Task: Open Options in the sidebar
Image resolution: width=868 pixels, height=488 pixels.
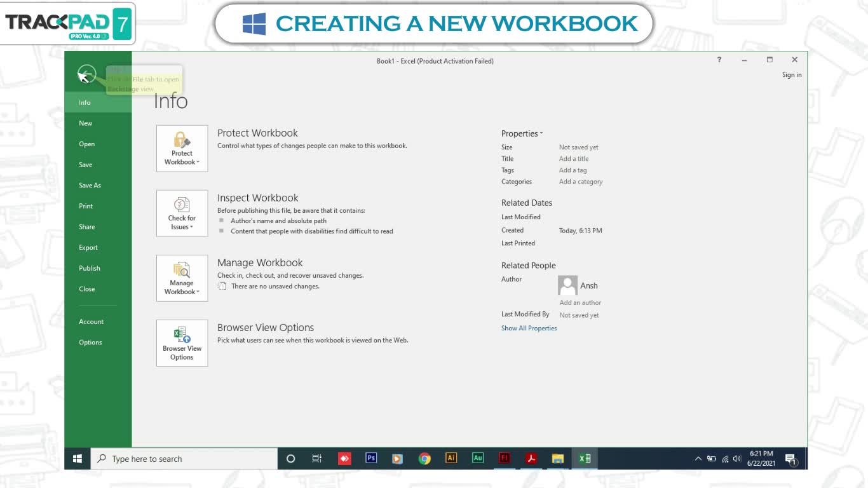Action: 98,342
